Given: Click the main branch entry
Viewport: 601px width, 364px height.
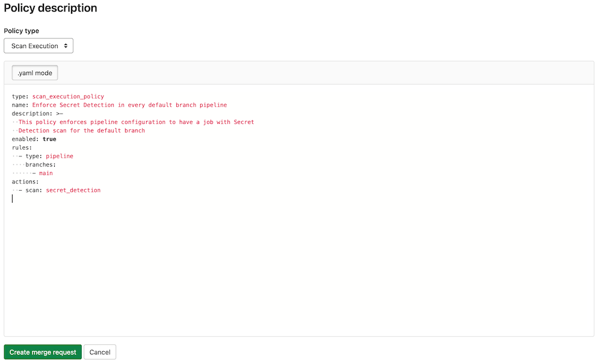Looking at the screenshot, I should tap(46, 173).
